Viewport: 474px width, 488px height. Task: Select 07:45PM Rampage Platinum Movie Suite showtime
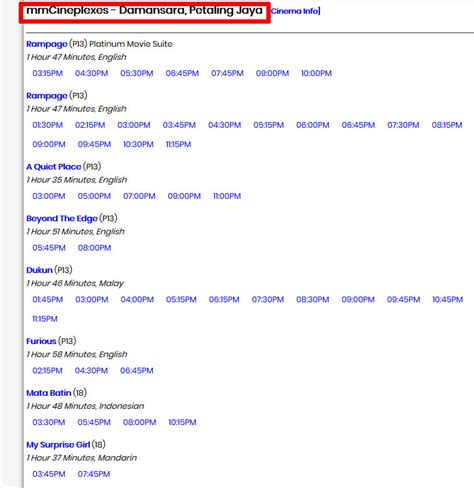click(227, 73)
